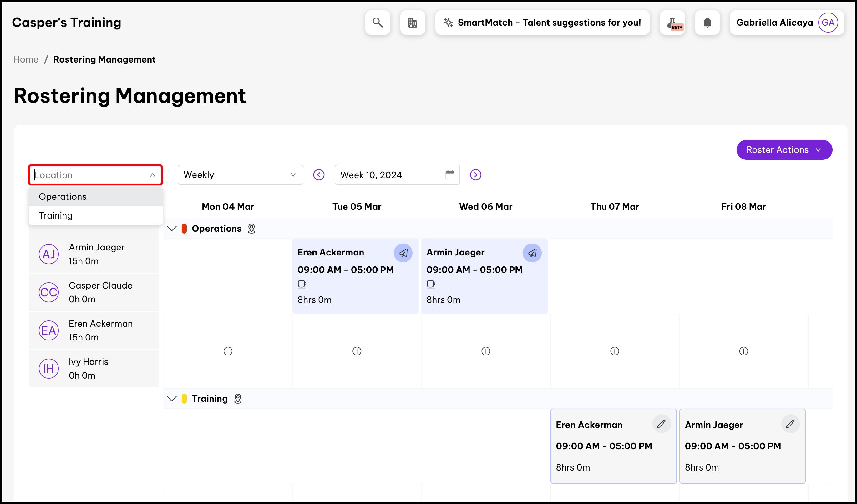Click the Operations location pin icon
This screenshot has width=857, height=504.
tap(251, 229)
